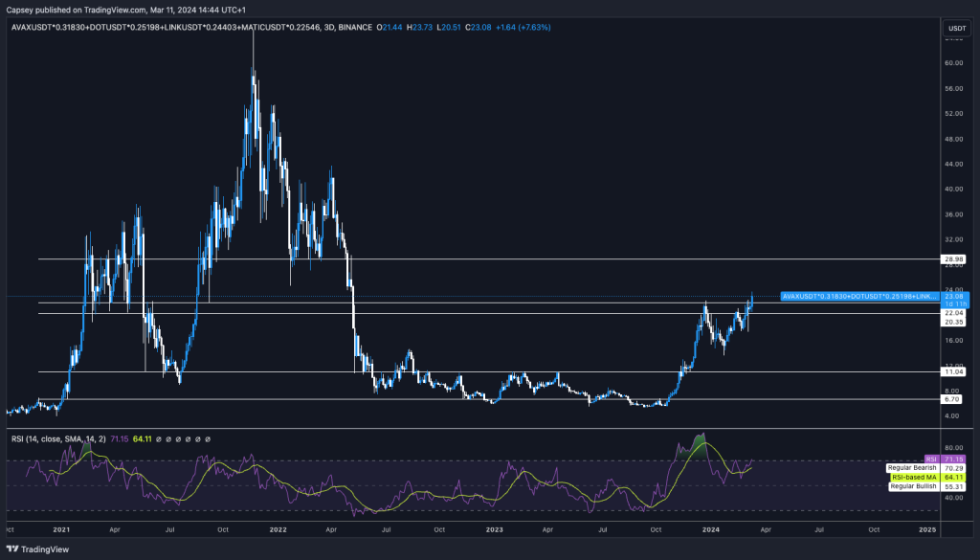Click the 16.00 mark on price axis
This screenshot has width=980, height=560.
954,341
